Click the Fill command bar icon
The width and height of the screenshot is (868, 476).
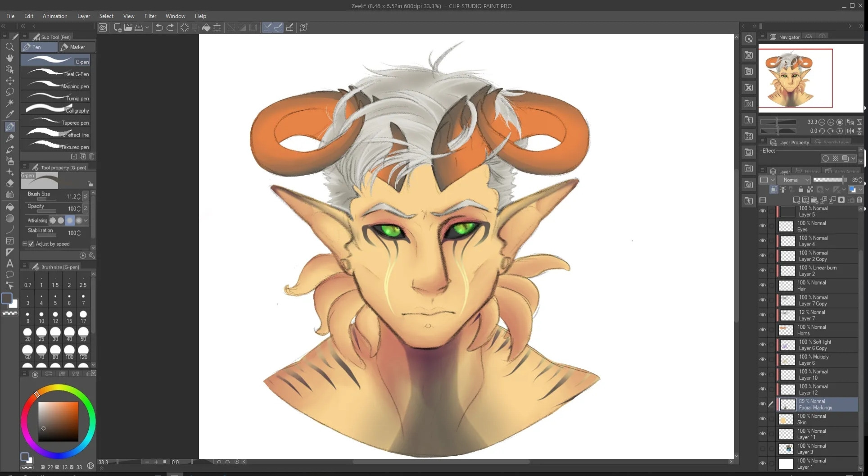(206, 27)
